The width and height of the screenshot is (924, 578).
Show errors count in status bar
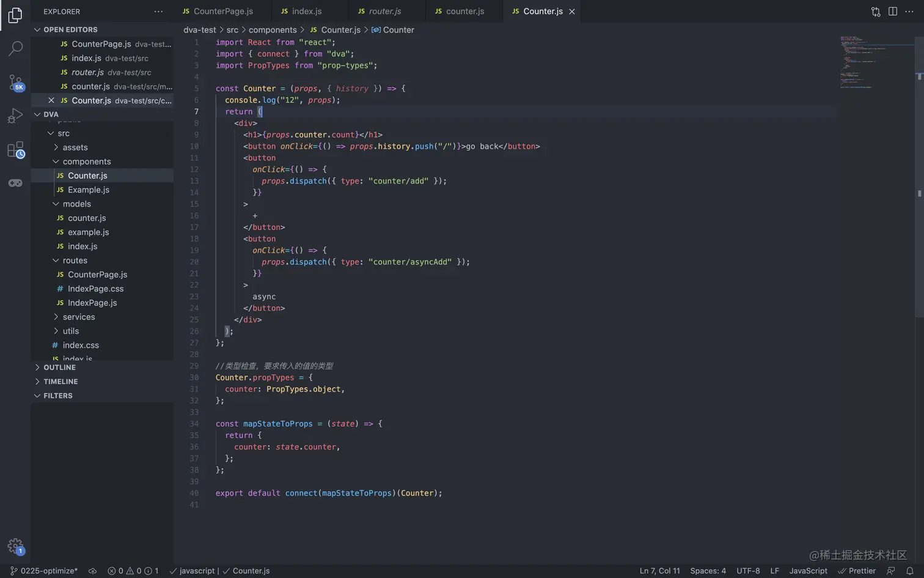point(116,571)
